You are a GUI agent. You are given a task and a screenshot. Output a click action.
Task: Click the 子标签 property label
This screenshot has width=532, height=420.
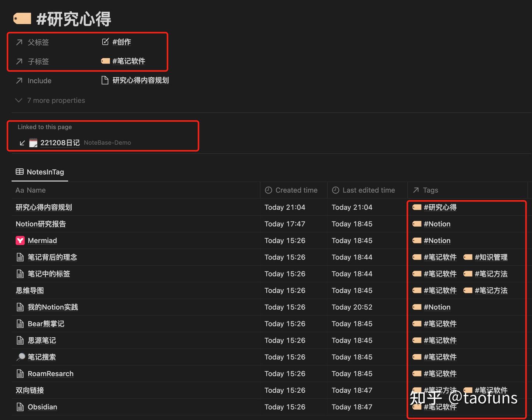(x=38, y=62)
